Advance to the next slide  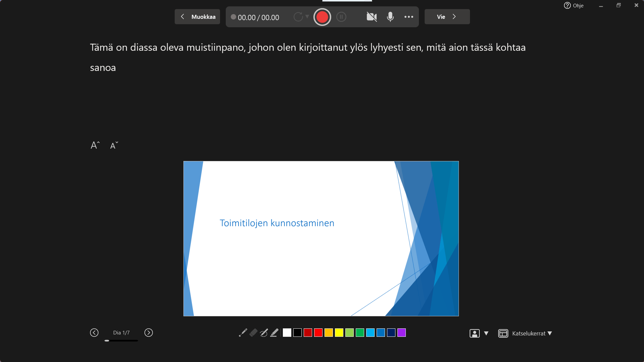[x=148, y=333]
